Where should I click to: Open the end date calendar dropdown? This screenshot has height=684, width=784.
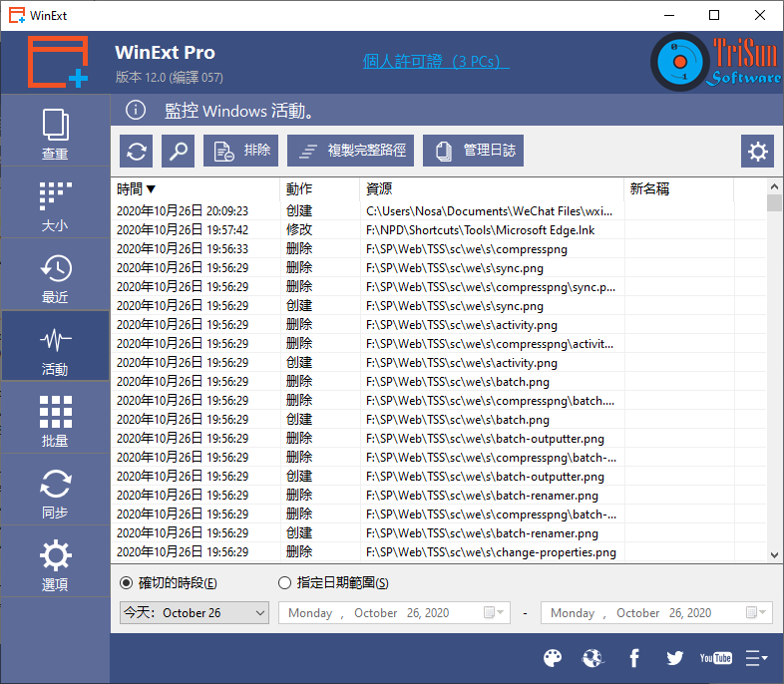(x=756, y=612)
